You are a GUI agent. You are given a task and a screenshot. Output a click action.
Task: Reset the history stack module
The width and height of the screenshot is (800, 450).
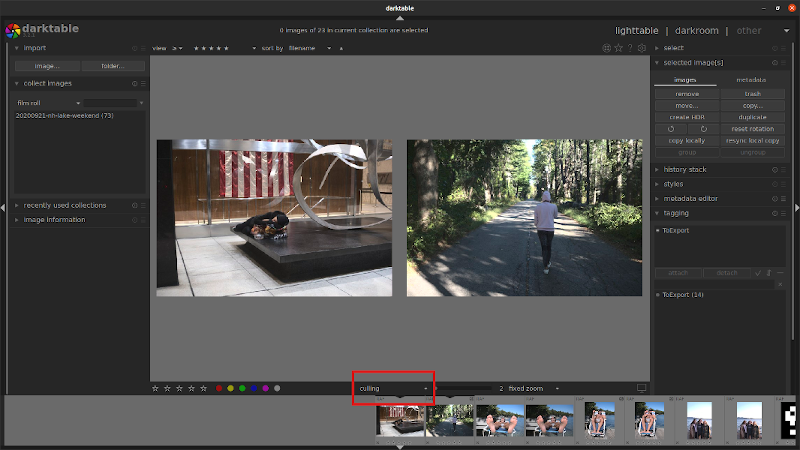pyautogui.click(x=775, y=169)
